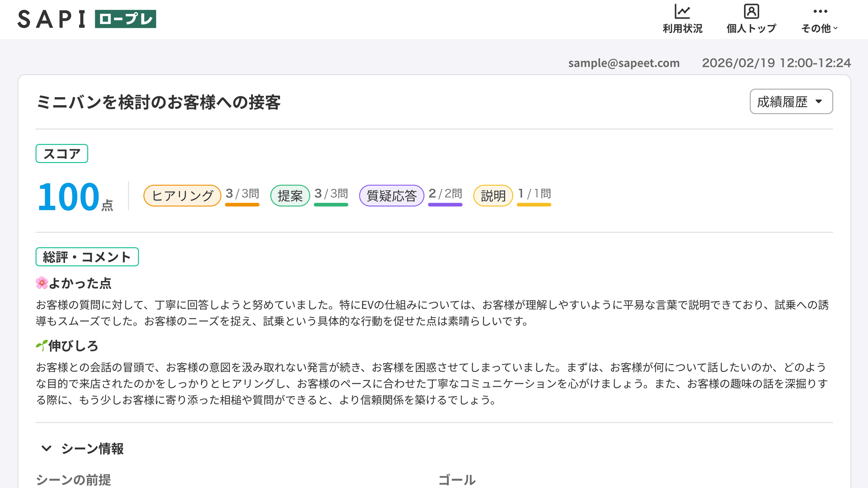The height and width of the screenshot is (488, 868).
Task: Open the その他 ellipsis menu icon
Action: (x=819, y=12)
